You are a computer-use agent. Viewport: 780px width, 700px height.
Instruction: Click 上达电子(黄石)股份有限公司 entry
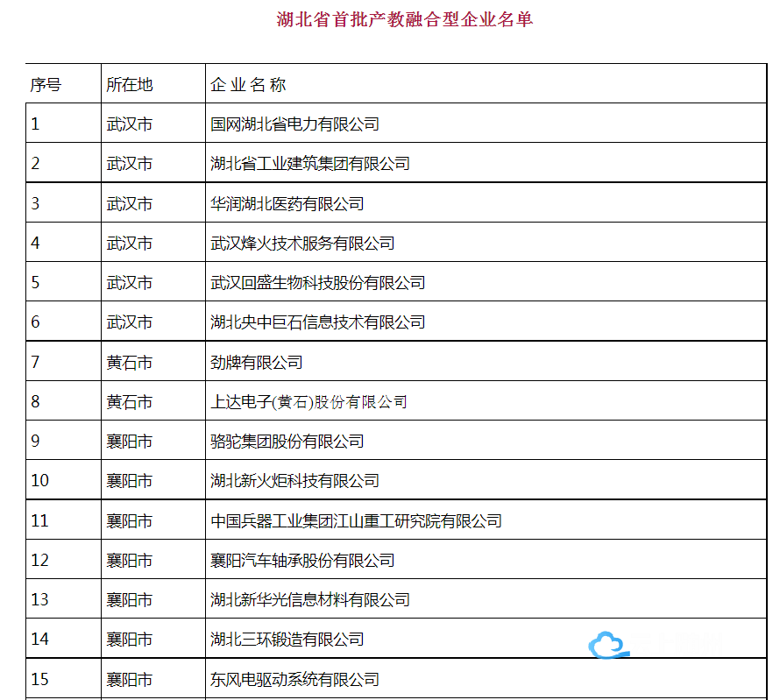coord(308,402)
